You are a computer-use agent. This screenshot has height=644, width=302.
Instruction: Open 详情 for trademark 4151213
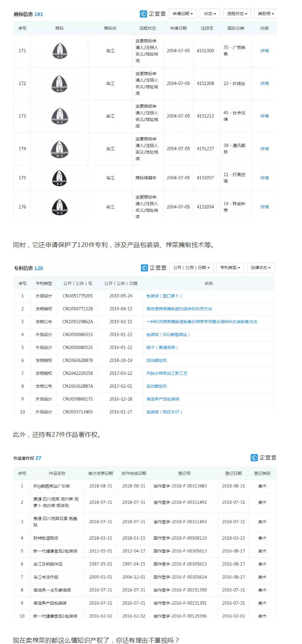tap(265, 116)
